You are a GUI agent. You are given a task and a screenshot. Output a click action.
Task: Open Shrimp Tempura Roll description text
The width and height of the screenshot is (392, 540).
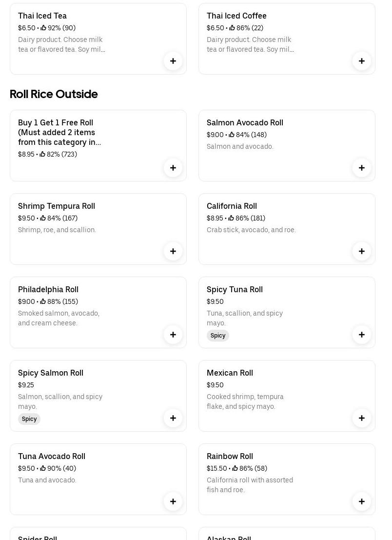pyautogui.click(x=57, y=230)
